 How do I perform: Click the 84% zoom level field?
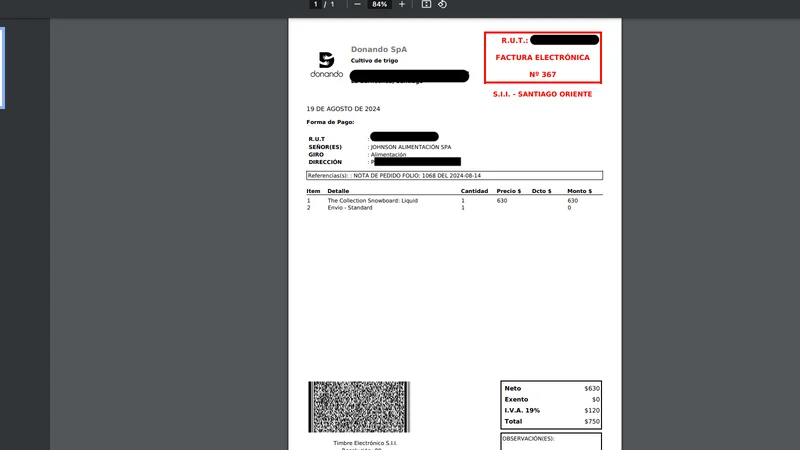click(379, 4)
